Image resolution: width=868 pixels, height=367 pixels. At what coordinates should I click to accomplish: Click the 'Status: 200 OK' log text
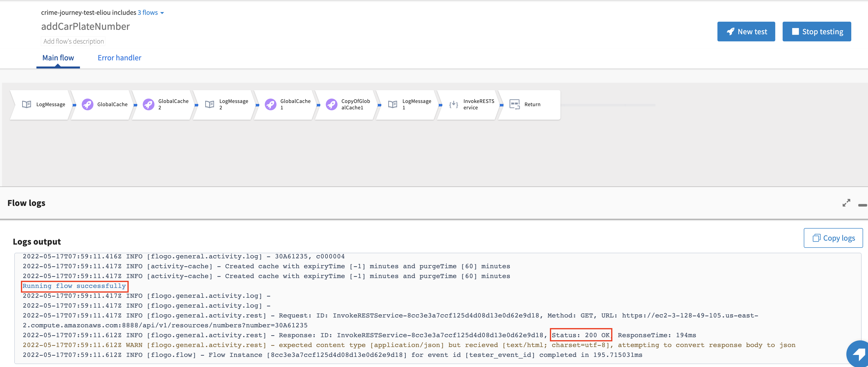581,335
